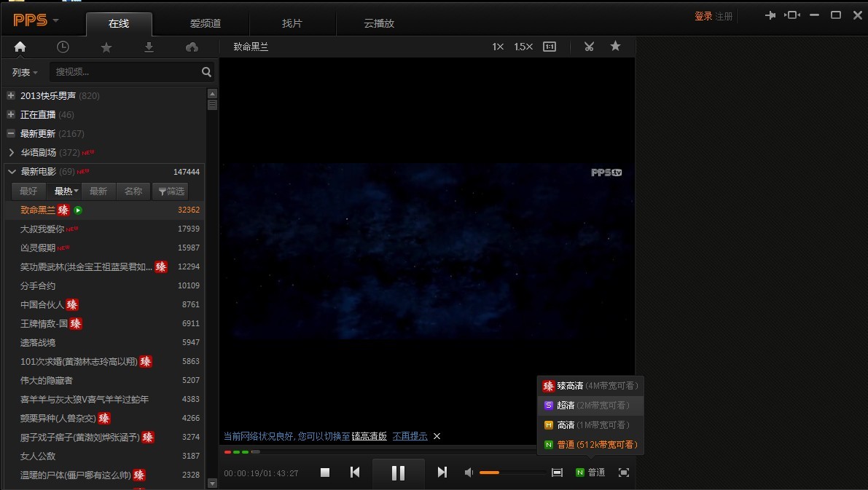Click the 登录 login link

pos(703,16)
